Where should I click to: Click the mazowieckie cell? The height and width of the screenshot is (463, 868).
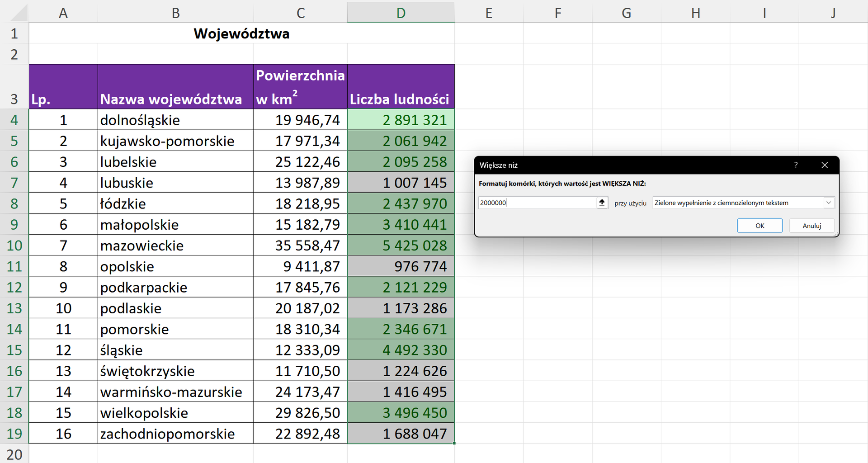[175, 246]
